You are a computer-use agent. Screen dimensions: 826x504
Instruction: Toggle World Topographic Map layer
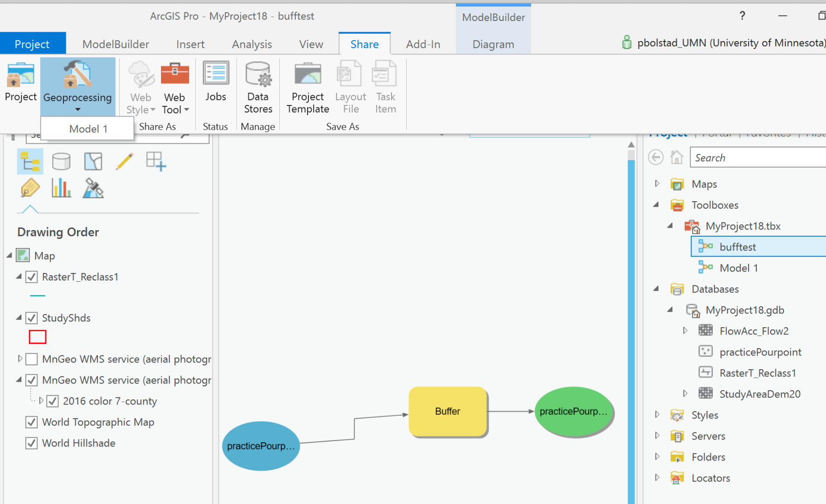coord(31,422)
